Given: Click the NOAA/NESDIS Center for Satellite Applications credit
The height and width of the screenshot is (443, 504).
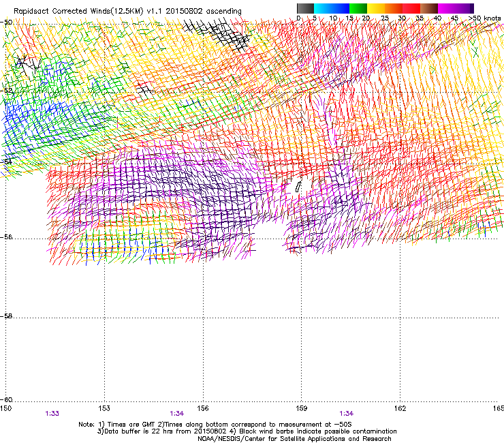Looking at the screenshot, I should (x=294, y=439).
